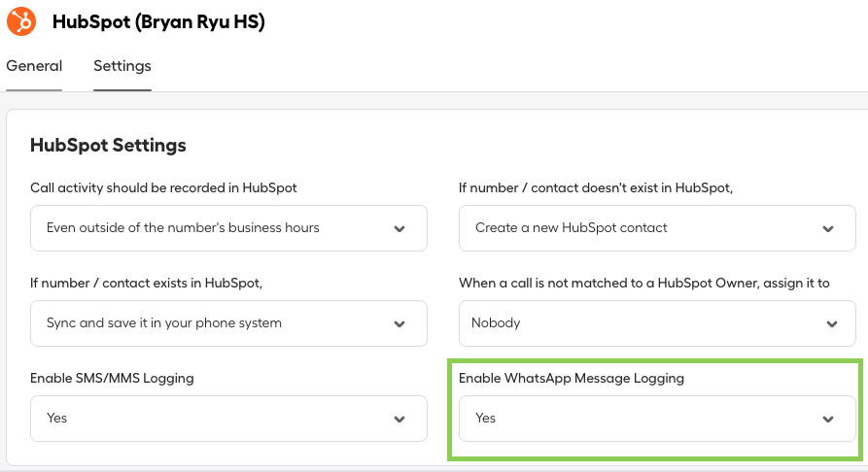Click the 'Enable SMS/MMS Logging' label
Screen dimensions: 868x472
coord(112,378)
